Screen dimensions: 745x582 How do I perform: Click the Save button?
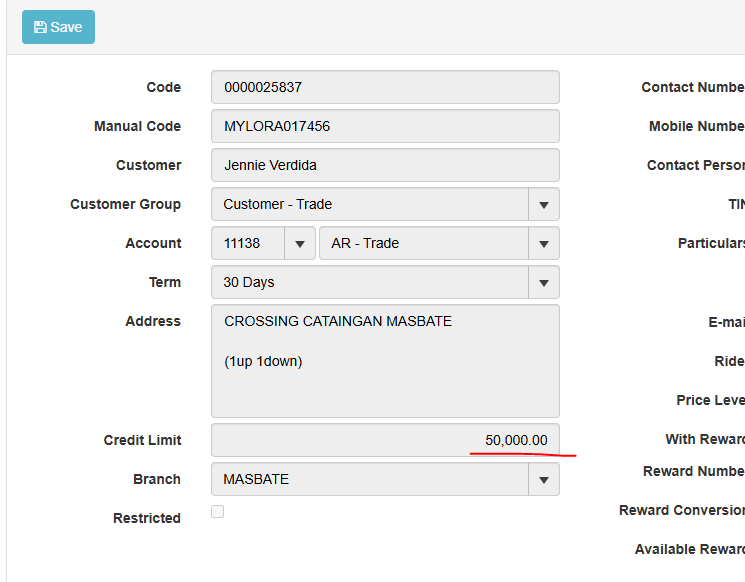pos(58,27)
